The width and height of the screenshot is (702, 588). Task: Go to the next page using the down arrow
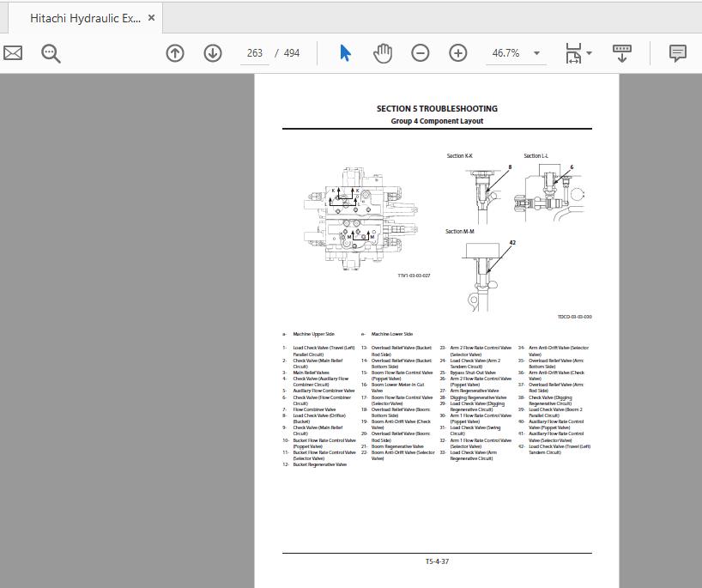tap(212, 52)
